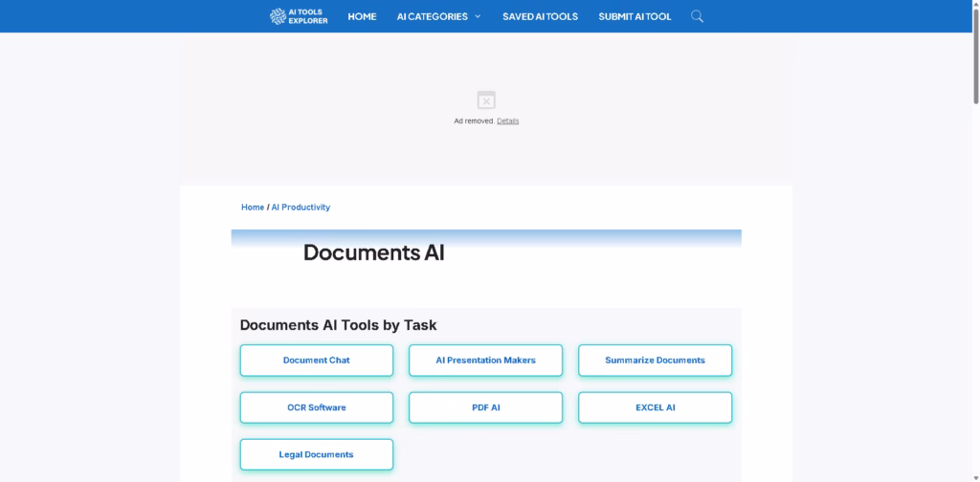Click the removed ad placeholder icon
Image resolution: width=980 pixels, height=482 pixels.
coord(486,99)
